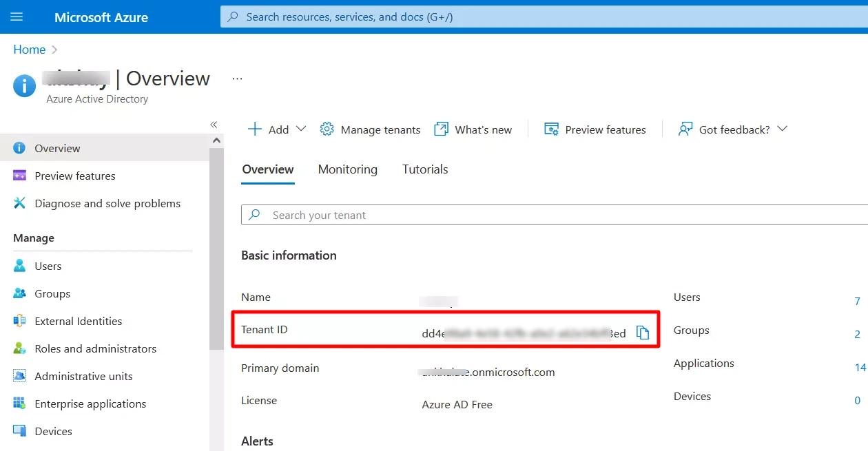868x451 pixels.
Task: Open the Azure portal hamburger menu
Action: (17, 17)
